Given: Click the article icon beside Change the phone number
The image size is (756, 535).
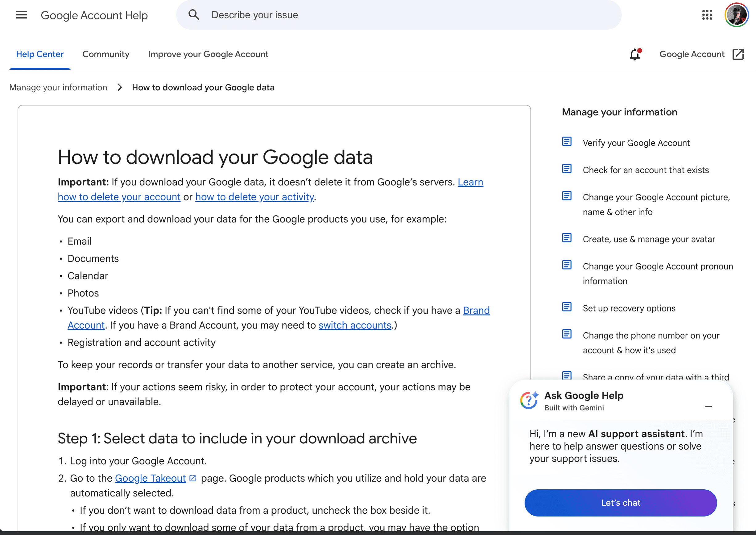Looking at the screenshot, I should [567, 334].
